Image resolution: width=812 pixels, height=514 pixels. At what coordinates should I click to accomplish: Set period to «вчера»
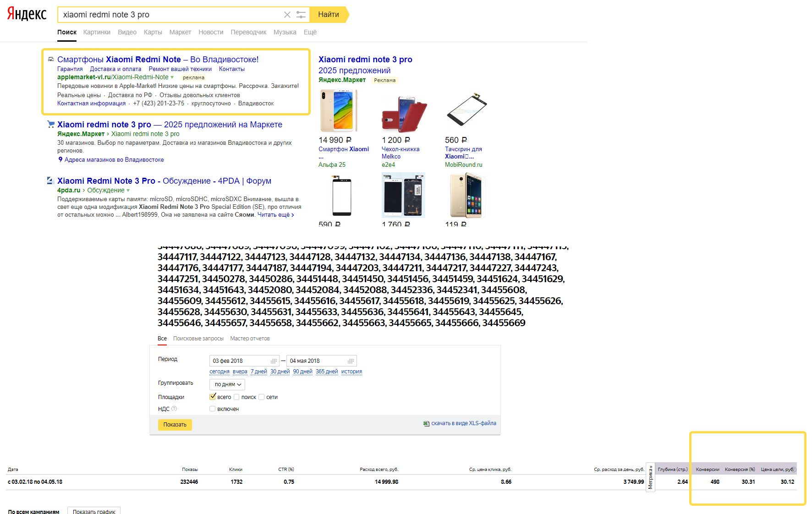pos(240,372)
